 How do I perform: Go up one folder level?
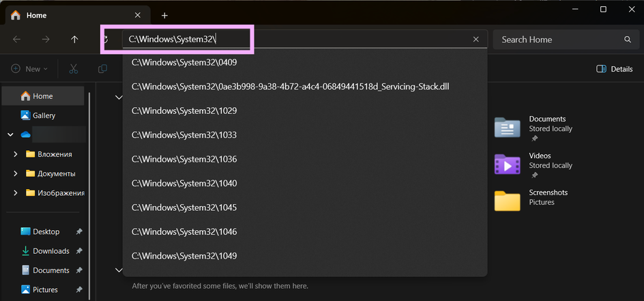pos(74,40)
